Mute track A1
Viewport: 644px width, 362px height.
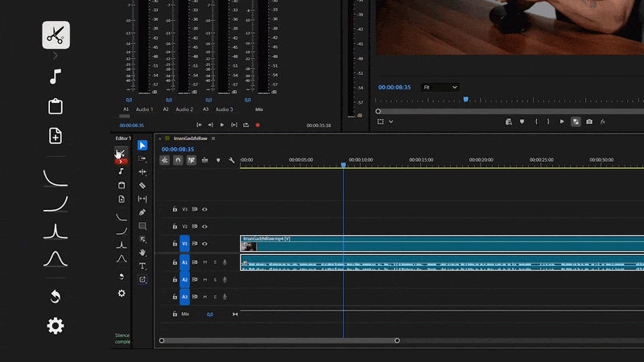pyautogui.click(x=205, y=262)
